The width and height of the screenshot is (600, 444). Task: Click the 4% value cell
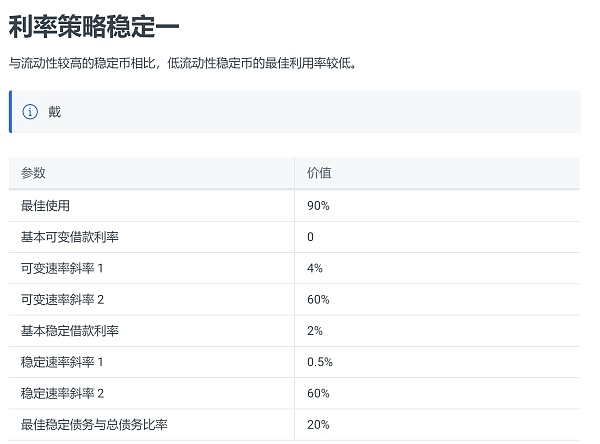[315, 268]
